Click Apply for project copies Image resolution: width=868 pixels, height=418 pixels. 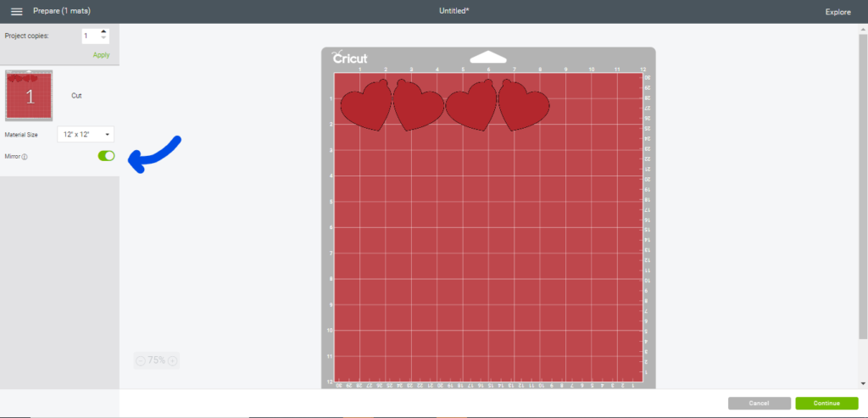pos(101,54)
